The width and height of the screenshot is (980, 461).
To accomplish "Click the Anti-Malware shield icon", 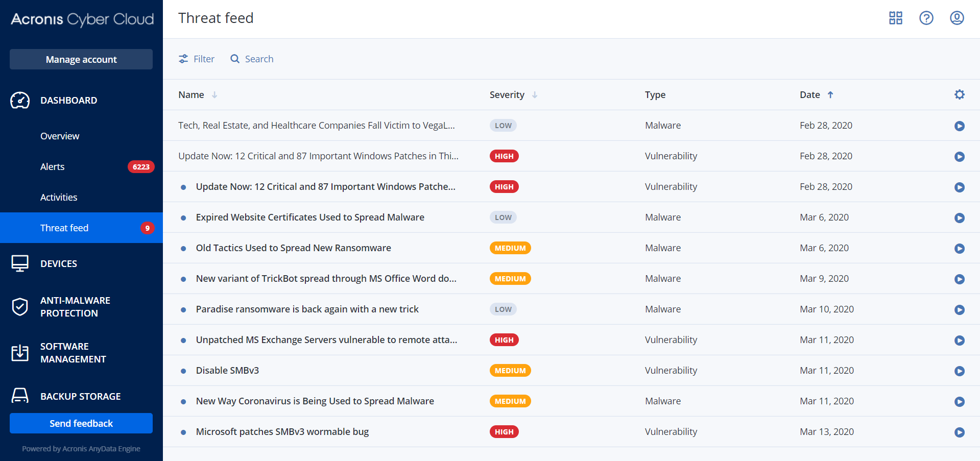I will coord(20,307).
